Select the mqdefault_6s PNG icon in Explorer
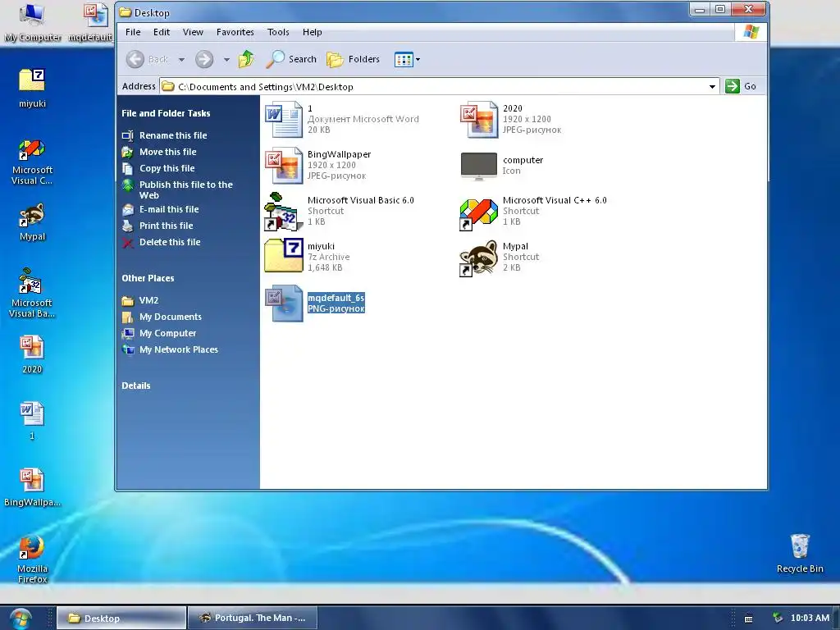This screenshot has width=840, height=630. click(283, 304)
